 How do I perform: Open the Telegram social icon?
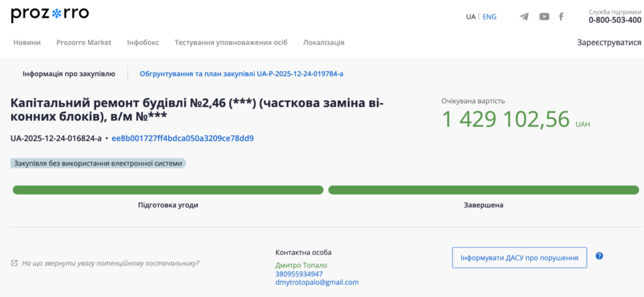coord(524,16)
